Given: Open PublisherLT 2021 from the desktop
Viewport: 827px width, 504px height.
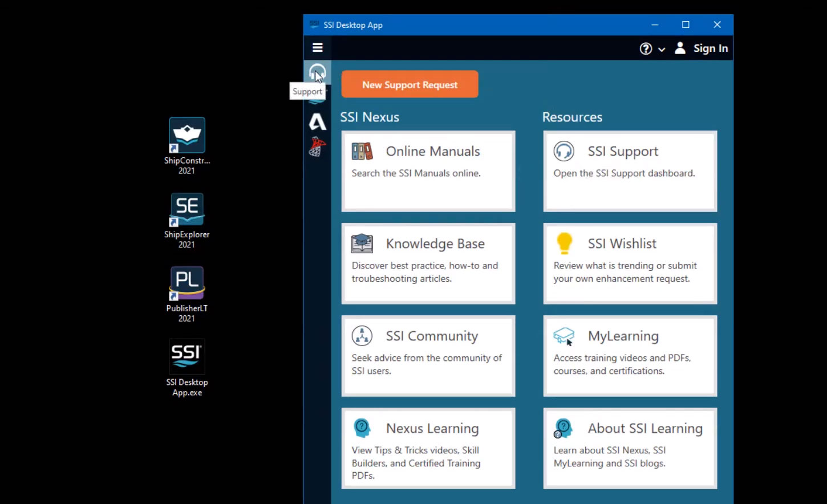Looking at the screenshot, I should point(187,283).
